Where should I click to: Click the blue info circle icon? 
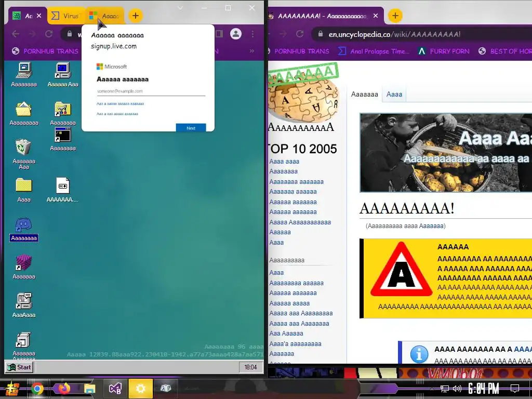419,354
